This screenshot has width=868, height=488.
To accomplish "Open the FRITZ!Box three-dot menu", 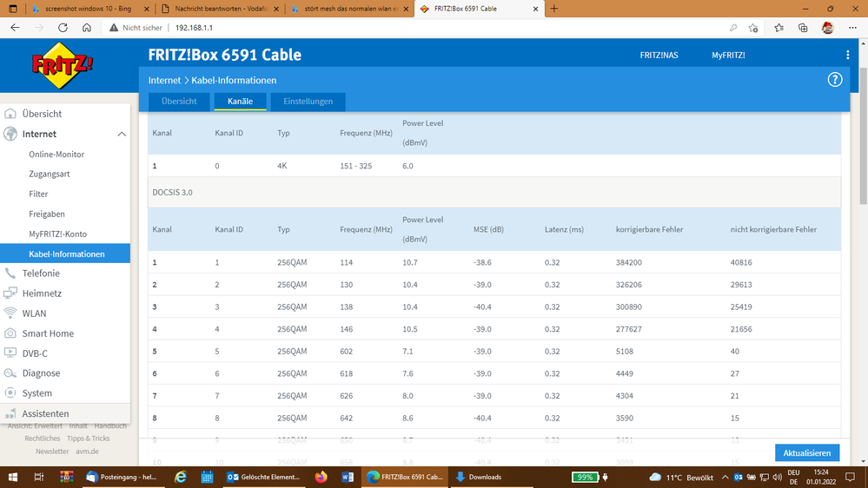I will click(x=847, y=56).
